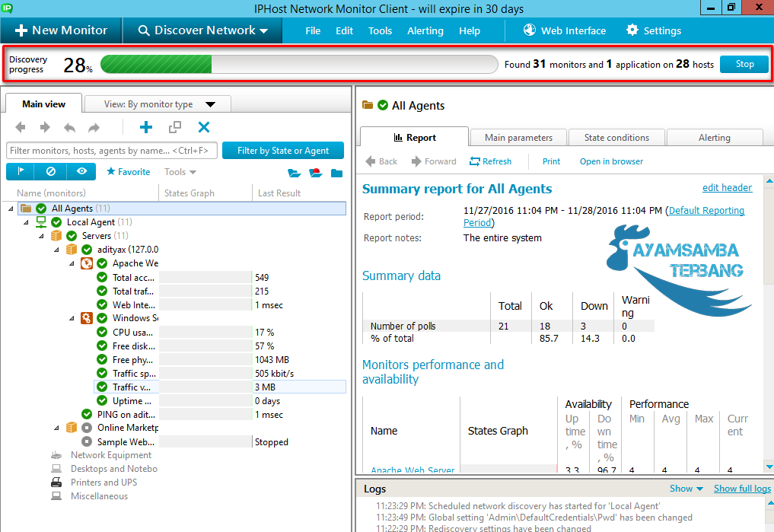774x532 pixels.
Task: Select the Apache web application icon
Action: point(87,263)
